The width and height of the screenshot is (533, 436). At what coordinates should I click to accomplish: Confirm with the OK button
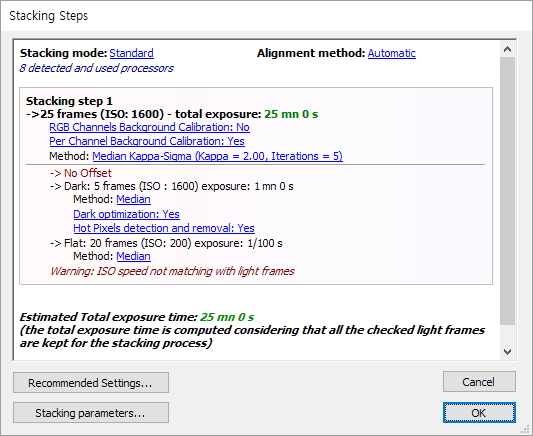(479, 413)
